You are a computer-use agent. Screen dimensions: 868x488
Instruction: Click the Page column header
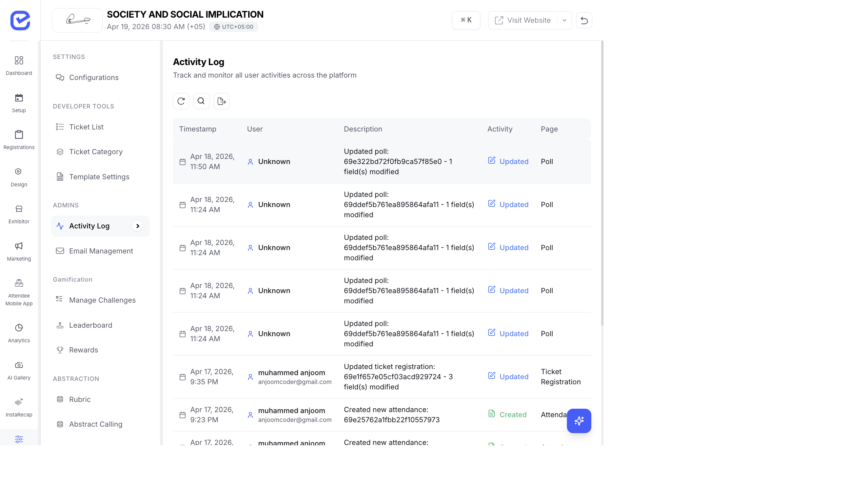549,129
